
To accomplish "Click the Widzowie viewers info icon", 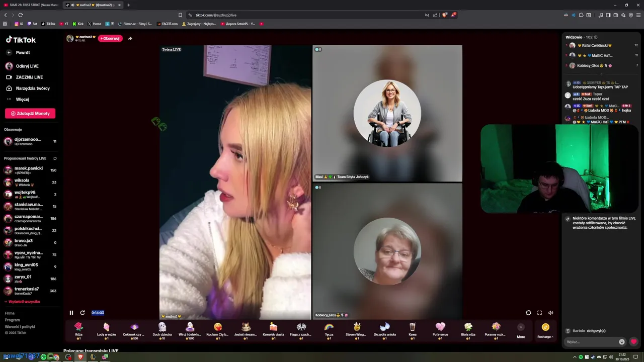I will point(596,37).
